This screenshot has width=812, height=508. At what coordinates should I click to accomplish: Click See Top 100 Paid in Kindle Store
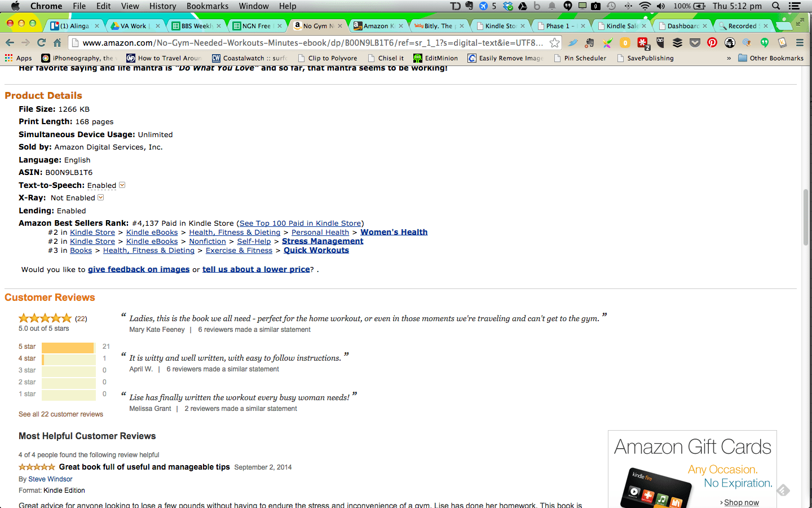click(x=300, y=224)
